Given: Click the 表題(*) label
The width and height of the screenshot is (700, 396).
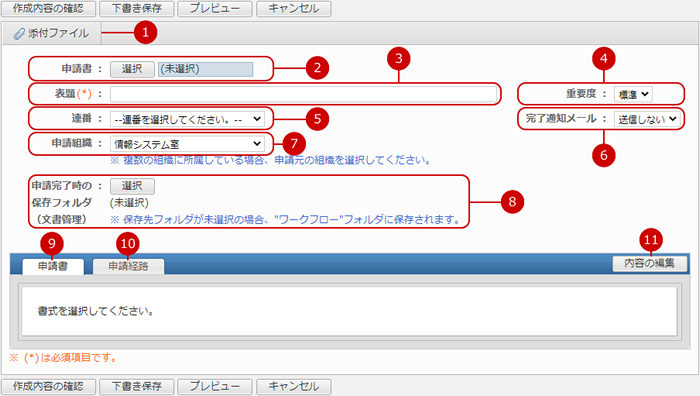Looking at the screenshot, I should coord(73,94).
